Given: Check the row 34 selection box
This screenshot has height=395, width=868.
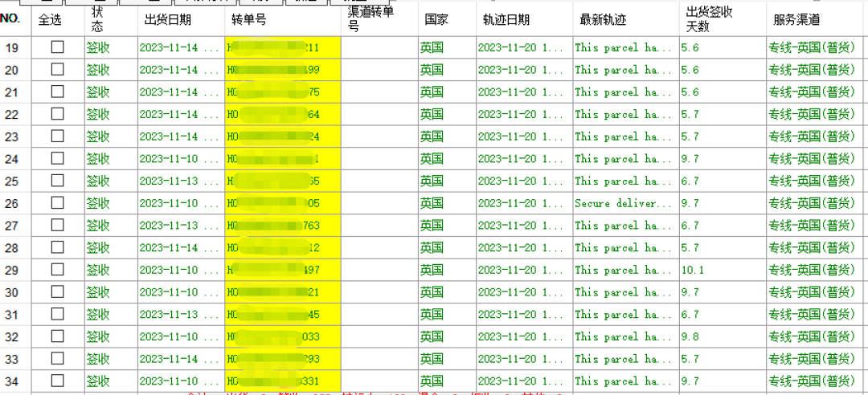Looking at the screenshot, I should tap(58, 381).
